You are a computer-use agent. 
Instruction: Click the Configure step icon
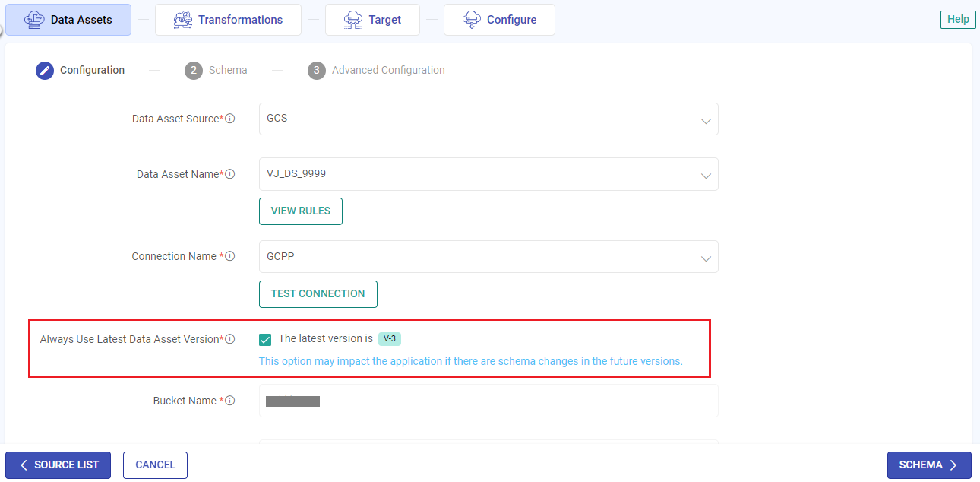pyautogui.click(x=471, y=20)
